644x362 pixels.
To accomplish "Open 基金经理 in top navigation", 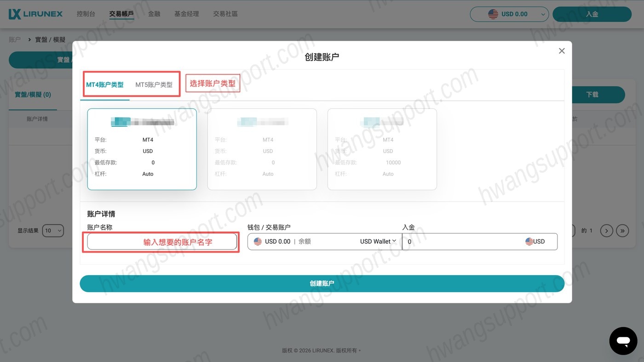I will [x=187, y=14].
